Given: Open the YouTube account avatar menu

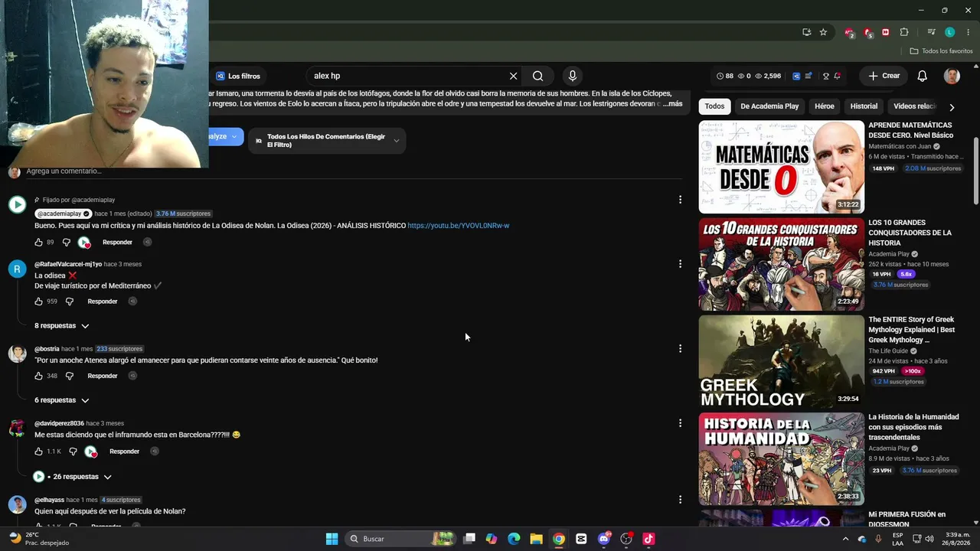Looking at the screenshot, I should [952, 76].
